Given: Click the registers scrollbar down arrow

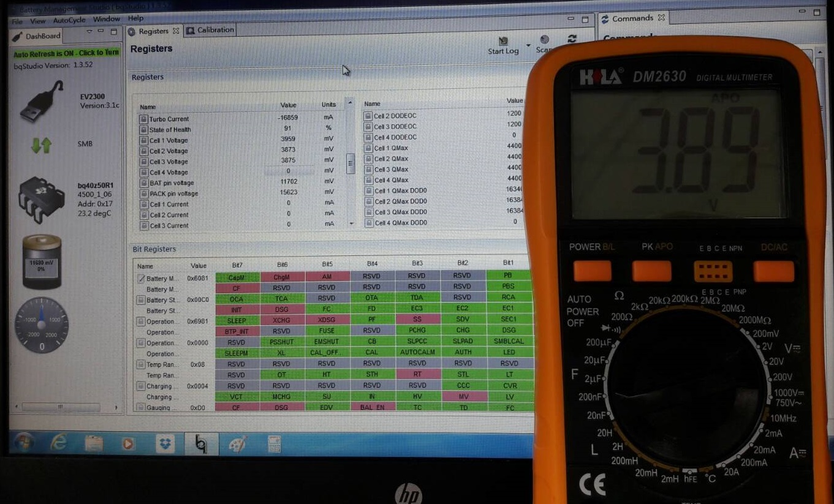Looking at the screenshot, I should 351,224.
